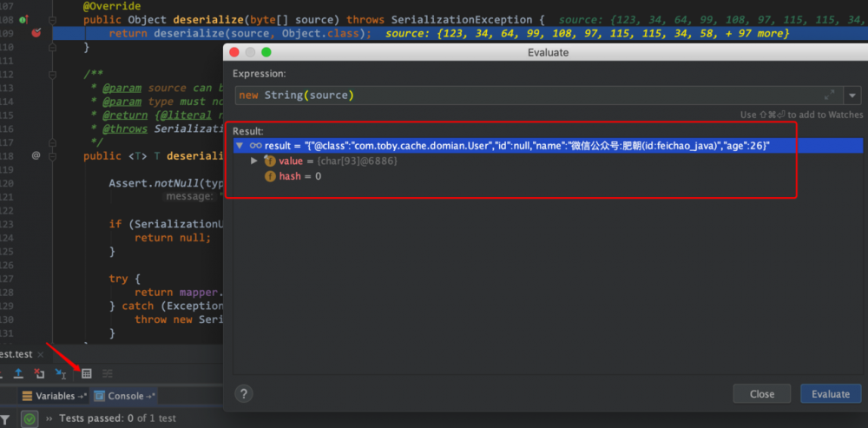Screen dimensions: 868x428
Task: Click 'return null;' on line 124
Action: pyautogui.click(x=173, y=238)
